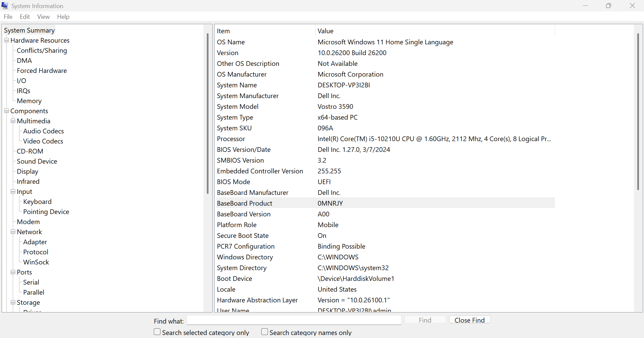
Task: Open the Edit menu
Action: tap(25, 17)
